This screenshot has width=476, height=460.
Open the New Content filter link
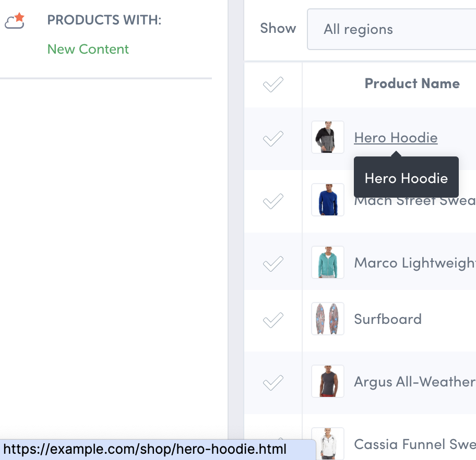[88, 49]
